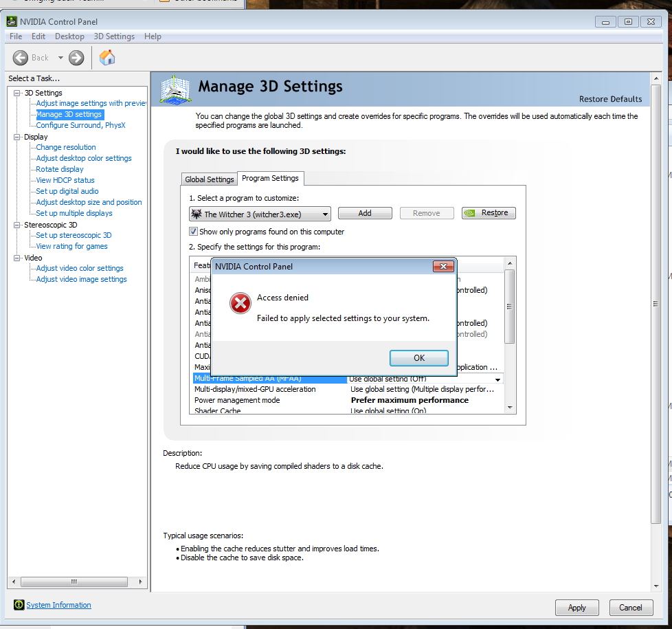
Task: Open Adjust image settings with preview
Action: pyautogui.click(x=91, y=103)
